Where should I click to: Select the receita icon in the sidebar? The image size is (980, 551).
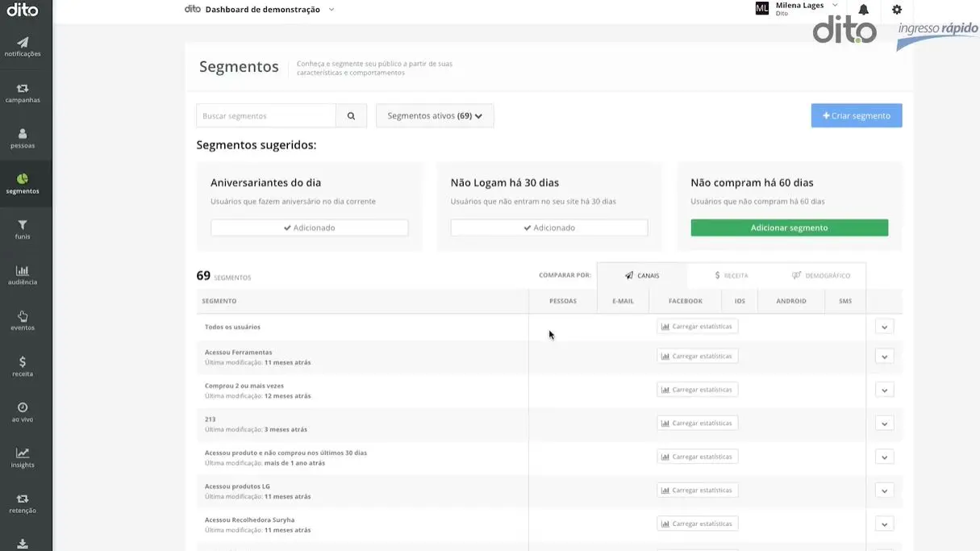(x=23, y=365)
